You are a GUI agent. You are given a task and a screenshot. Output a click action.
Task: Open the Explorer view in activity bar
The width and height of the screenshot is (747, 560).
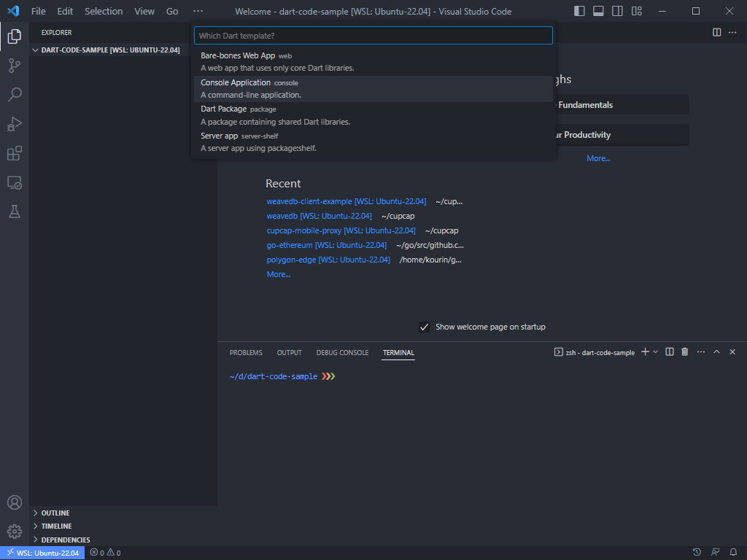[15, 36]
